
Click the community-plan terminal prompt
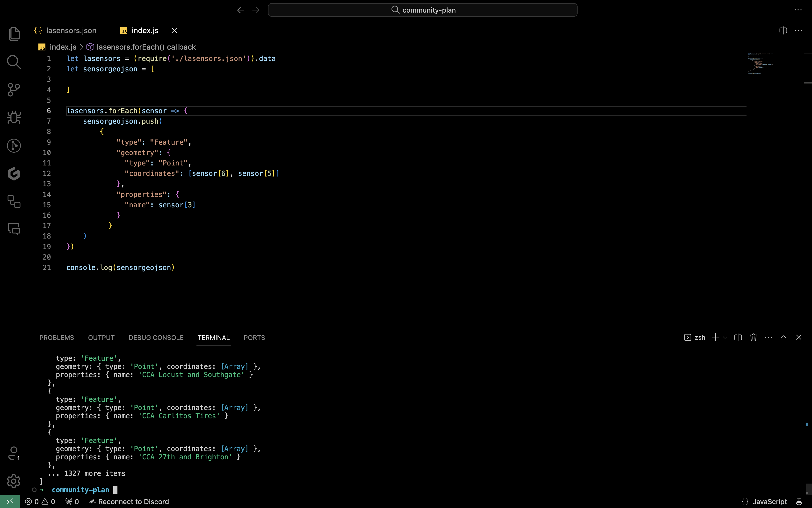coord(80,490)
